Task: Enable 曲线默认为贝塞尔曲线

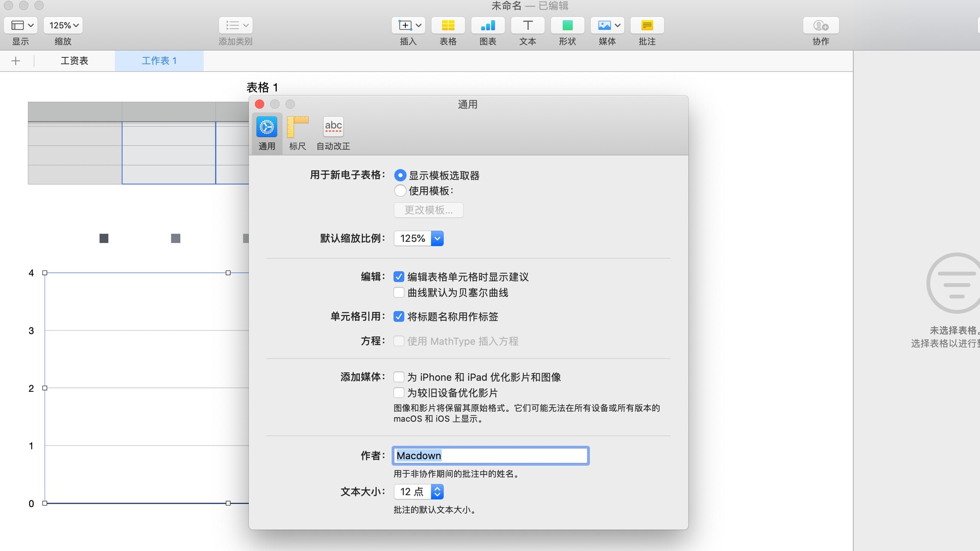Action: pyautogui.click(x=399, y=292)
